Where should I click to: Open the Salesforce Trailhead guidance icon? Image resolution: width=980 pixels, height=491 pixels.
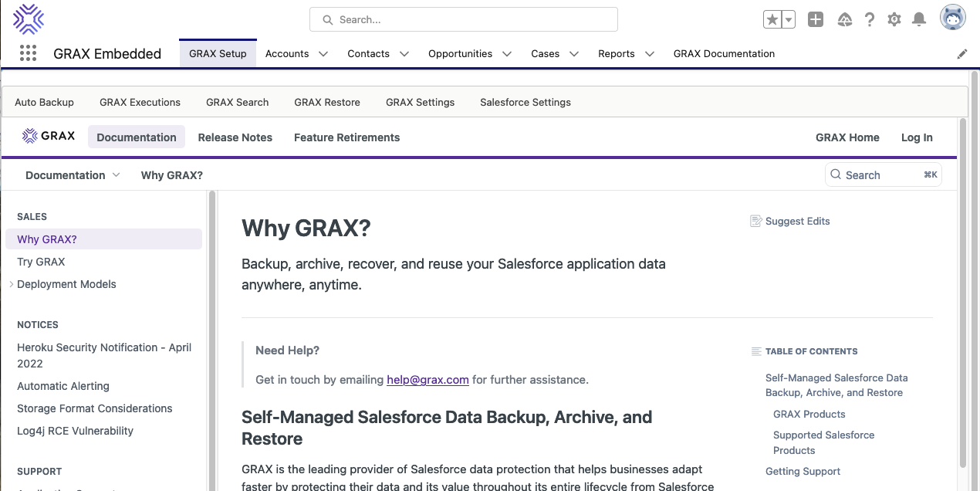(844, 20)
